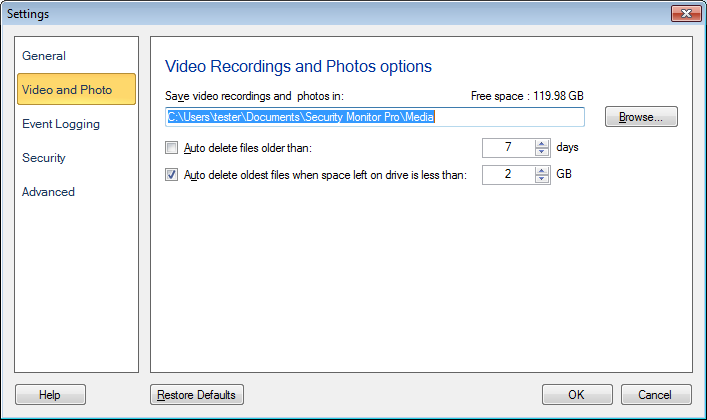The height and width of the screenshot is (420, 707).
Task: Click the GB space limit field
Action: click(x=508, y=175)
